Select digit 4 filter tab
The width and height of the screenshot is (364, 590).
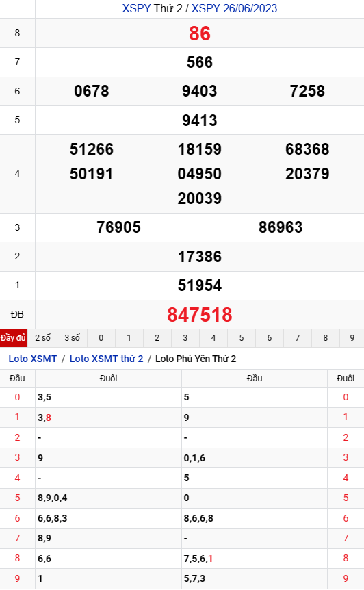click(x=213, y=338)
